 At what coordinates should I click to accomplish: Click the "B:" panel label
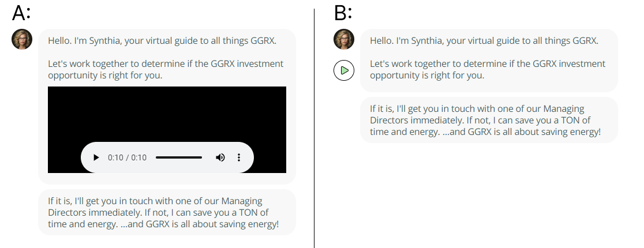[x=343, y=13]
